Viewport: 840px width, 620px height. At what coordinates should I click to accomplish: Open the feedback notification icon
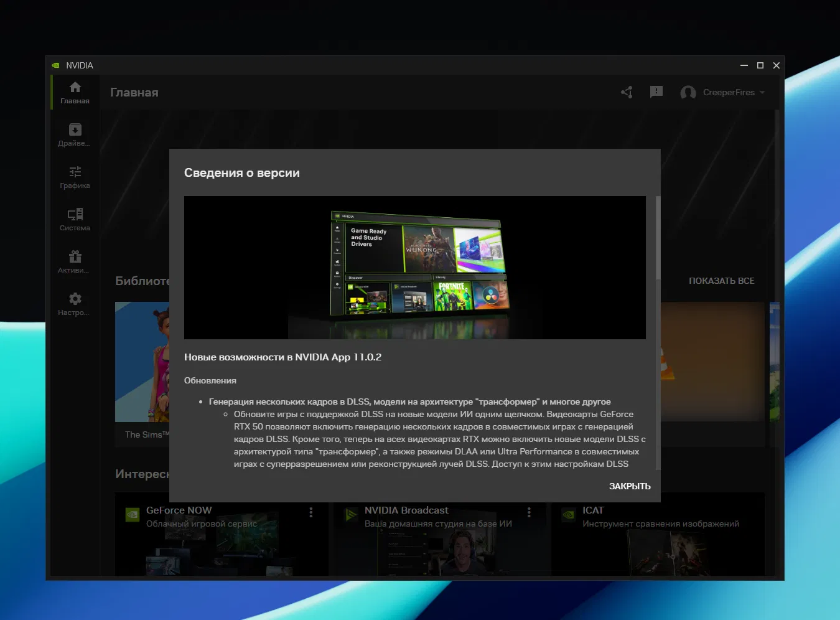tap(656, 92)
